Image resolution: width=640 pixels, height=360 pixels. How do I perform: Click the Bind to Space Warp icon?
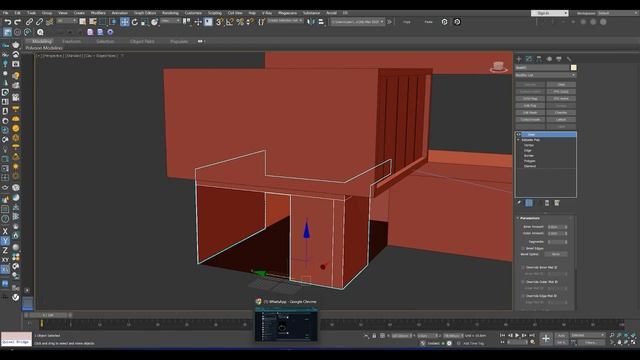[x=49, y=22]
